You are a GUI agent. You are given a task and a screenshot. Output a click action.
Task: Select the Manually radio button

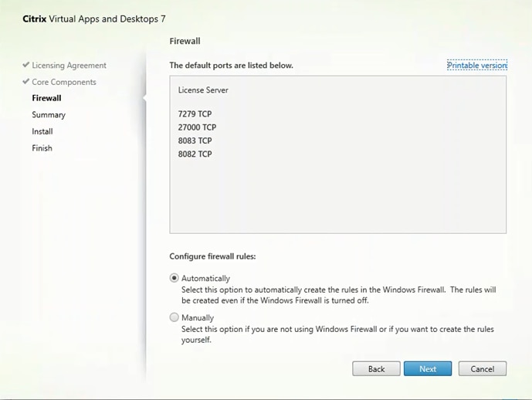click(174, 317)
